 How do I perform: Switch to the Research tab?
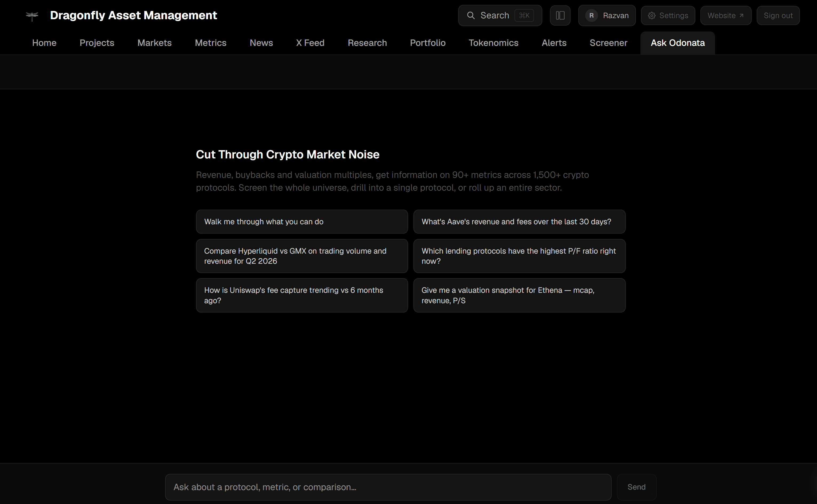coord(367,43)
